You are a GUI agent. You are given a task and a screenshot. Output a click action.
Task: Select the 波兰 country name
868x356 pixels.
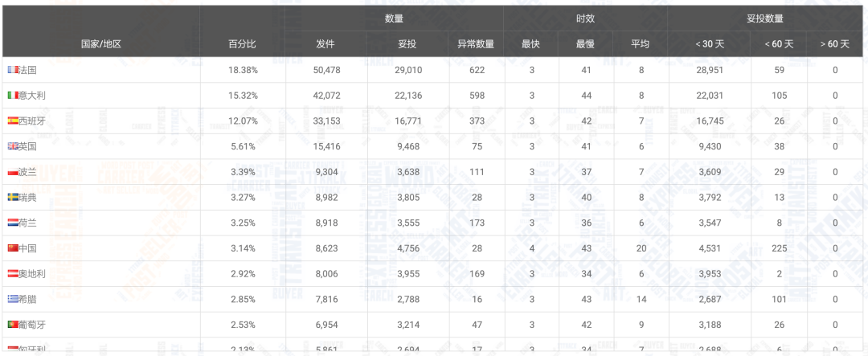click(27, 172)
